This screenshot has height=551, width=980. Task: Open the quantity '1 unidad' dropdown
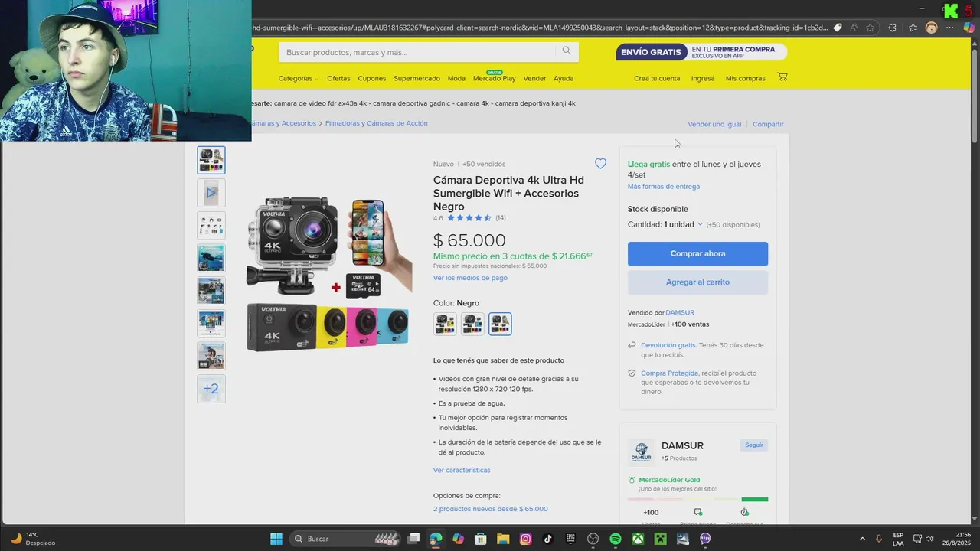[683, 224]
